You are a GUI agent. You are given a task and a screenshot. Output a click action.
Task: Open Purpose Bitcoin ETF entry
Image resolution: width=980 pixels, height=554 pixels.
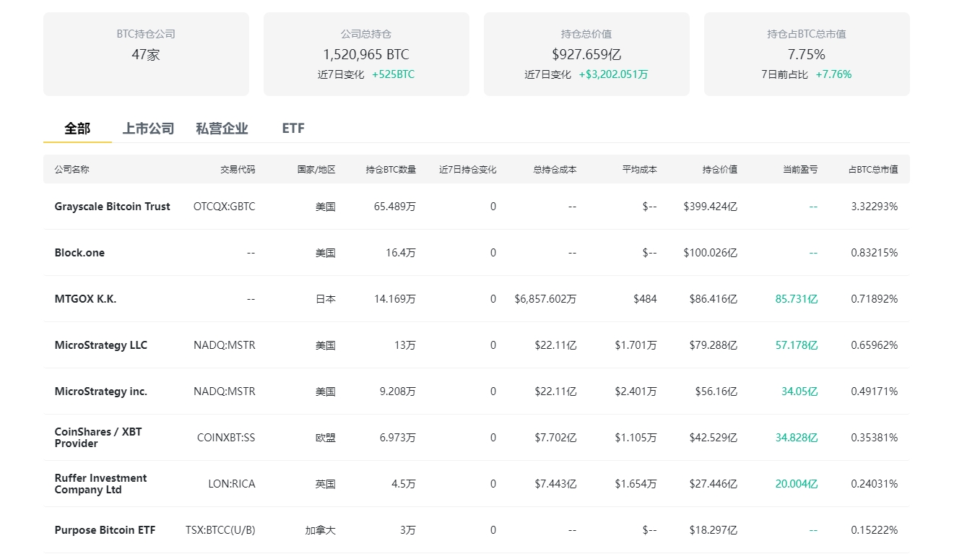[105, 530]
